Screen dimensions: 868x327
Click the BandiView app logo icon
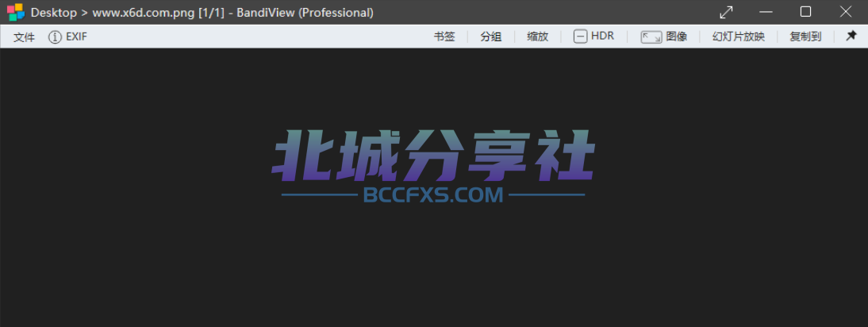click(16, 12)
